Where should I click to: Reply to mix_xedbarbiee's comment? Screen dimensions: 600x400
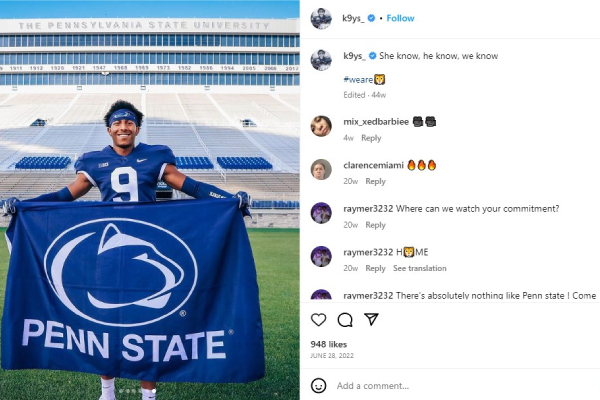pos(371,138)
